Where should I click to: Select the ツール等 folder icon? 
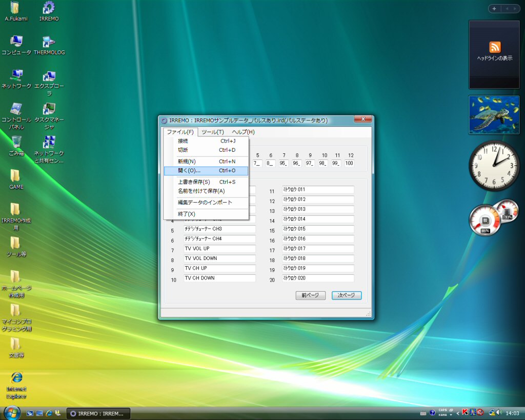tap(16, 247)
